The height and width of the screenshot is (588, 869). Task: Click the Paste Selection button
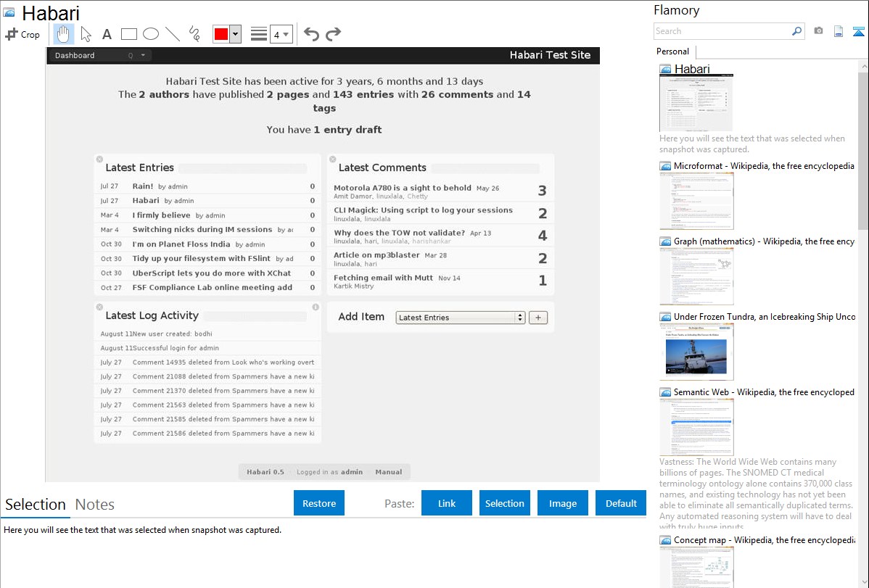[504, 503]
